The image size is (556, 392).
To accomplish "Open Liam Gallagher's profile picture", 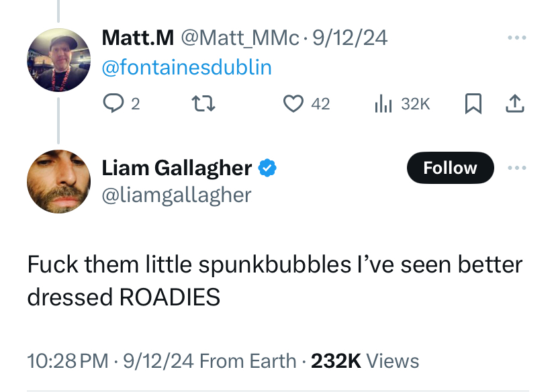I will (58, 181).
